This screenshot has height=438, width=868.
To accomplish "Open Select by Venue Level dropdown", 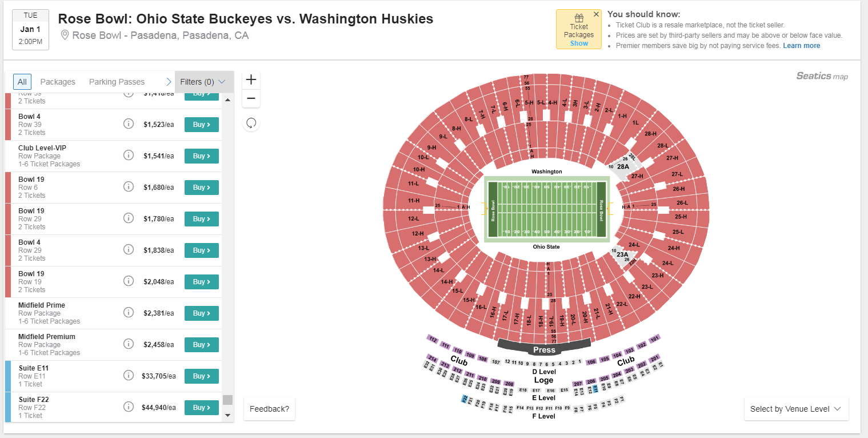I will pyautogui.click(x=796, y=409).
